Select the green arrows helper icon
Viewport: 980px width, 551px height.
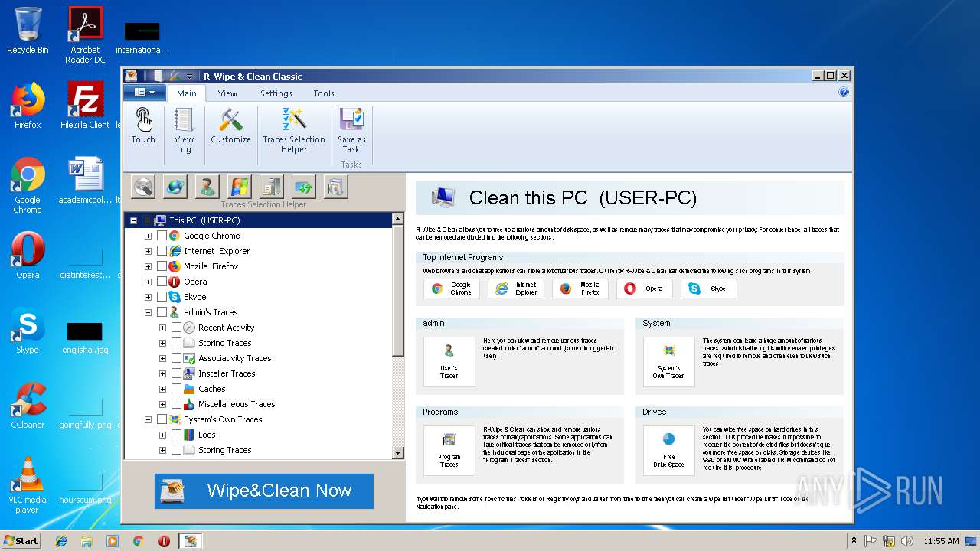tap(304, 187)
